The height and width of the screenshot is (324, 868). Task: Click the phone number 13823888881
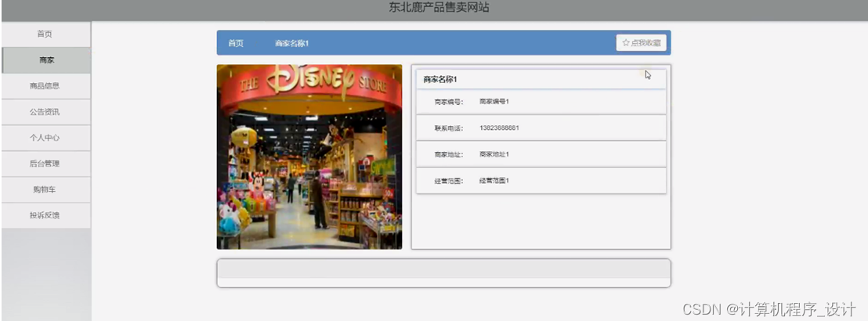[x=499, y=128]
